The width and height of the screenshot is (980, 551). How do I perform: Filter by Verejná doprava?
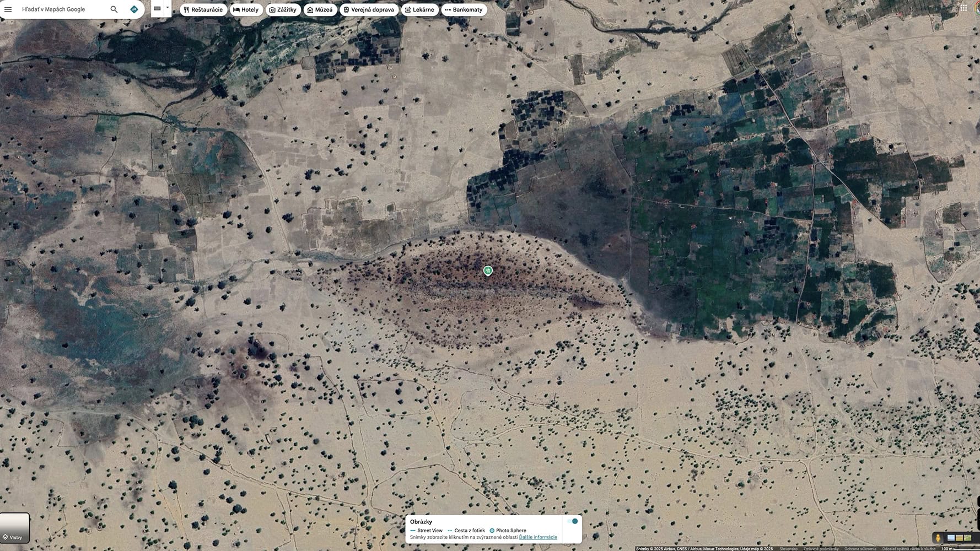(x=368, y=10)
